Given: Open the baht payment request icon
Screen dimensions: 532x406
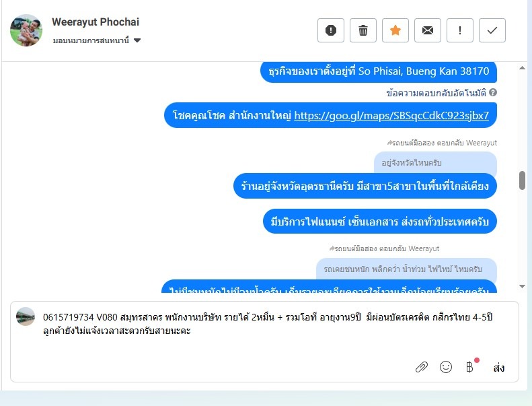Looking at the screenshot, I should point(470,367).
